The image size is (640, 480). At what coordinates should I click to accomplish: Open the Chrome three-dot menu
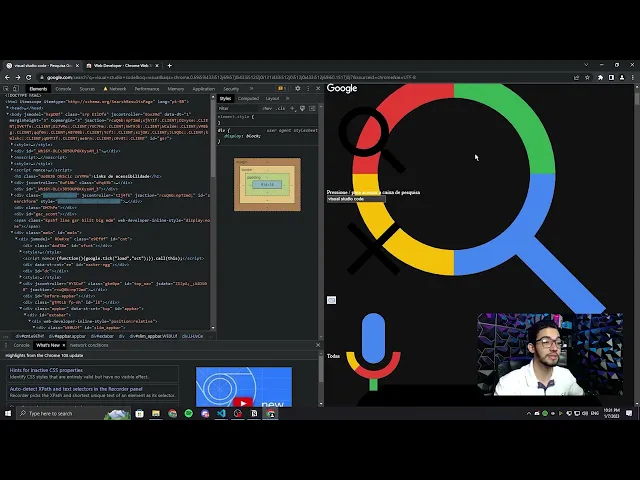(x=633, y=77)
